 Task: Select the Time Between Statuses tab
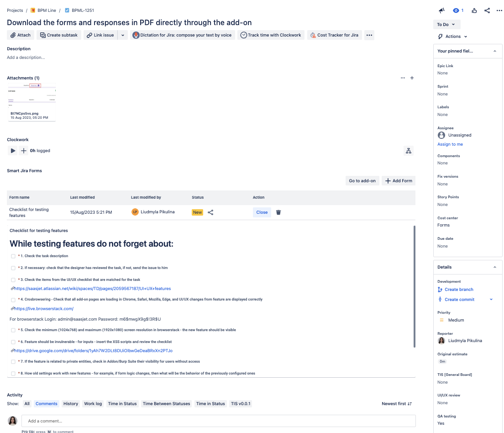[x=167, y=404]
